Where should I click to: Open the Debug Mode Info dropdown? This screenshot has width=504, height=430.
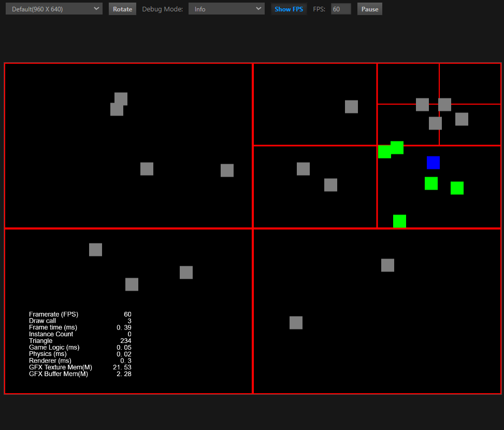pyautogui.click(x=226, y=9)
